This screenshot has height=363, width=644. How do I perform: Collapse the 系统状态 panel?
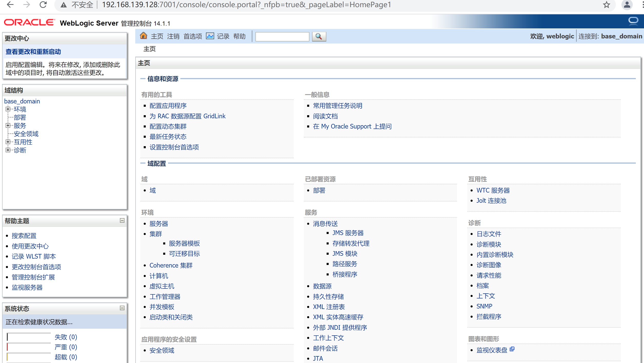[x=122, y=308]
